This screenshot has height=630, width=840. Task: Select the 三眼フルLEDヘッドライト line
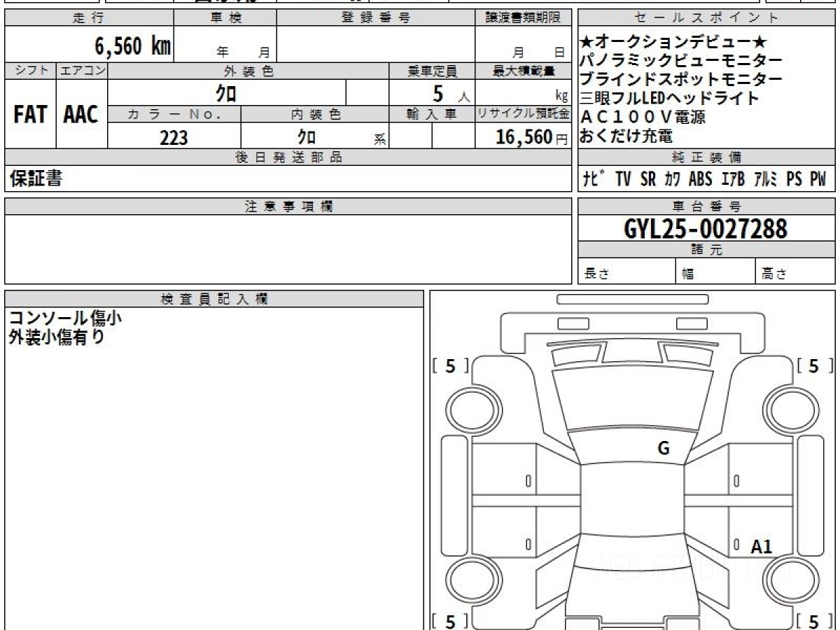coord(670,99)
